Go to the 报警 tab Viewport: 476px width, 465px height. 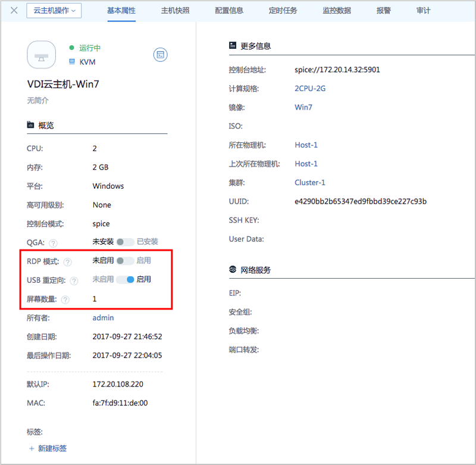[x=383, y=11]
